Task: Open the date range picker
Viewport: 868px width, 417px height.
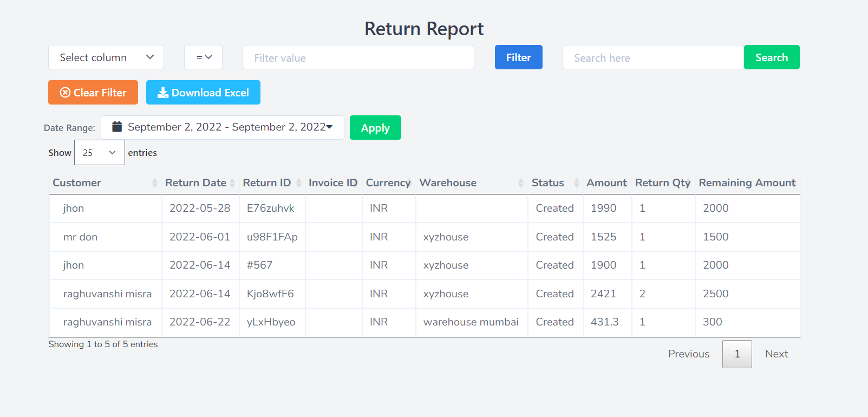Action: (223, 127)
